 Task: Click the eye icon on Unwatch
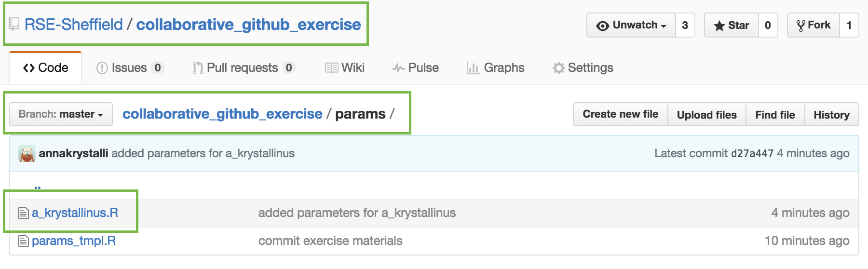click(602, 26)
